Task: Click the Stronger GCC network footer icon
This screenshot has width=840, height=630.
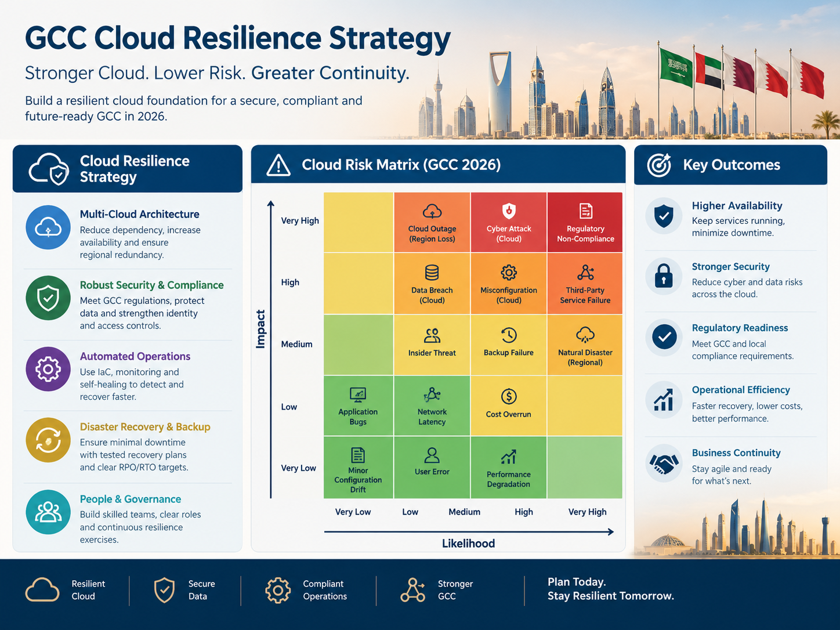Action: pyautogui.click(x=412, y=590)
